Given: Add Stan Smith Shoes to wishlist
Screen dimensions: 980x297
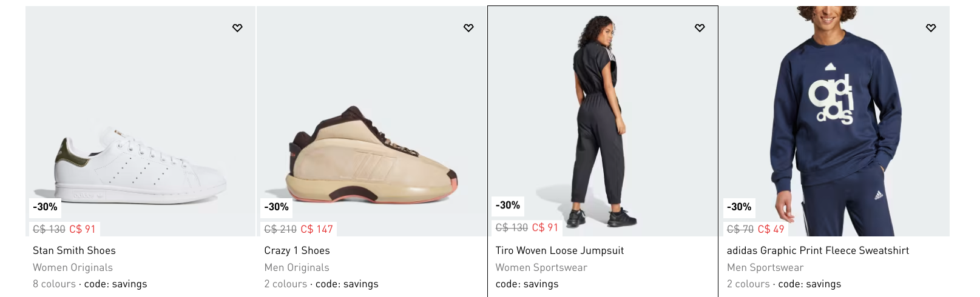Looking at the screenshot, I should 237,28.
